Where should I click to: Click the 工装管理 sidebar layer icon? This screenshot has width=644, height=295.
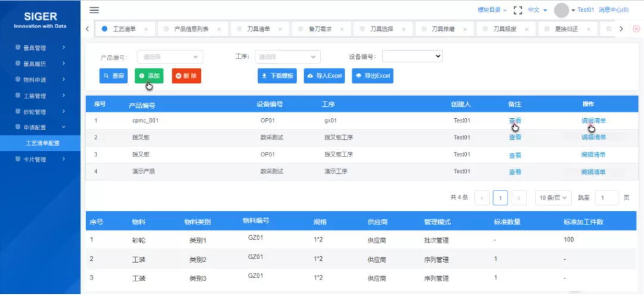[18, 96]
